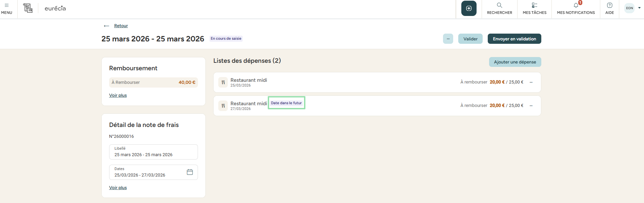Open the main MENU grid icon
Image resolution: width=644 pixels, height=203 pixels.
coord(6,5)
